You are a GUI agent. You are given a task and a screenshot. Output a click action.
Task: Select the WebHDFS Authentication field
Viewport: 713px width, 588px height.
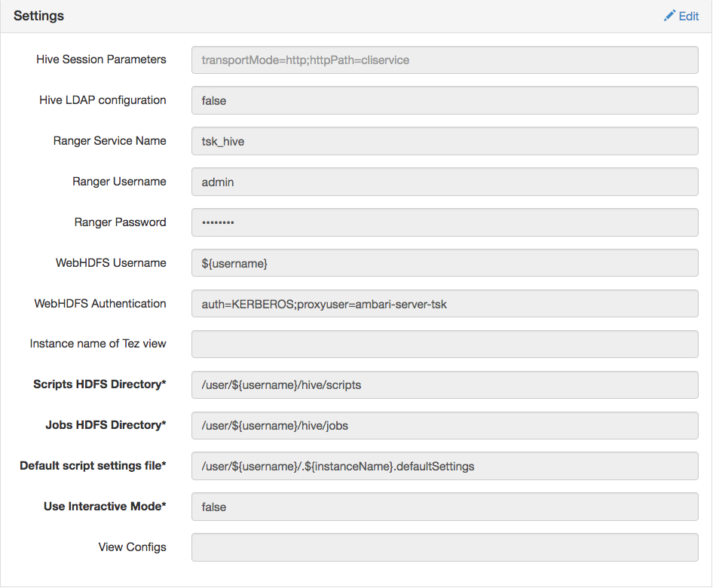445,303
